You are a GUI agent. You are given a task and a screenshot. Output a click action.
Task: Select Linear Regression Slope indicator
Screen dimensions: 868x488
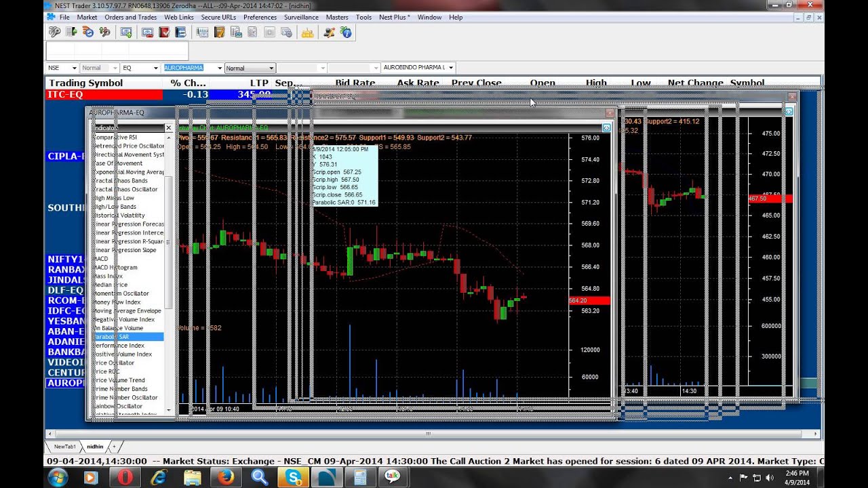(x=127, y=250)
